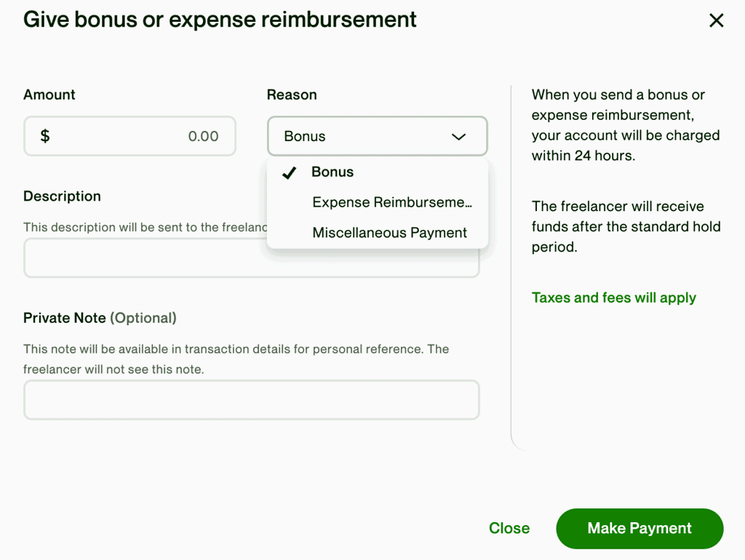This screenshot has height=560, width=745.
Task: Dismiss the dialog with the X icon
Action: click(x=716, y=20)
